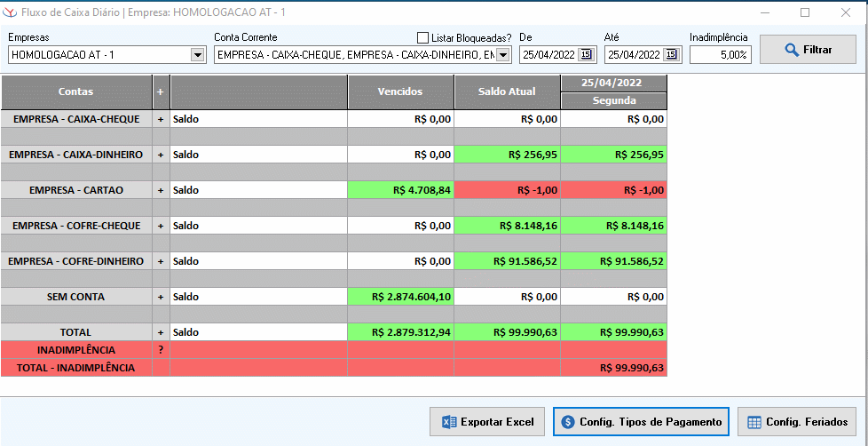The image size is (868, 446).
Task: Select the TOTAL row label cell
Action: (x=76, y=332)
